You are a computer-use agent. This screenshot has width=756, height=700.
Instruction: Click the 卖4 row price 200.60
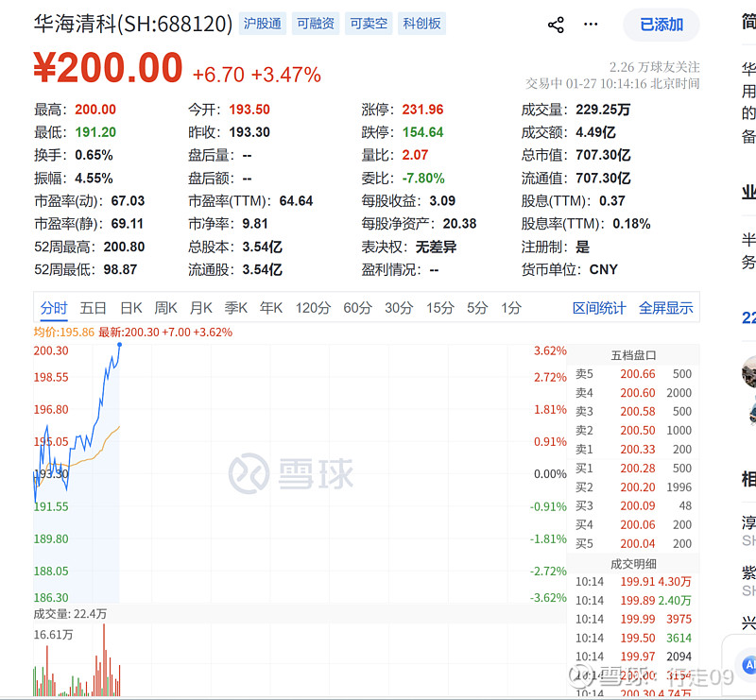pyautogui.click(x=637, y=392)
